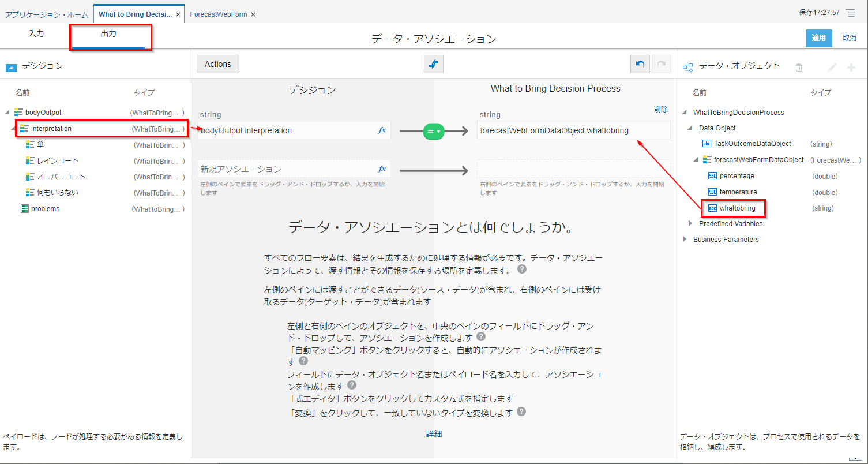
Task: Click the redo arrow icon
Action: click(661, 64)
